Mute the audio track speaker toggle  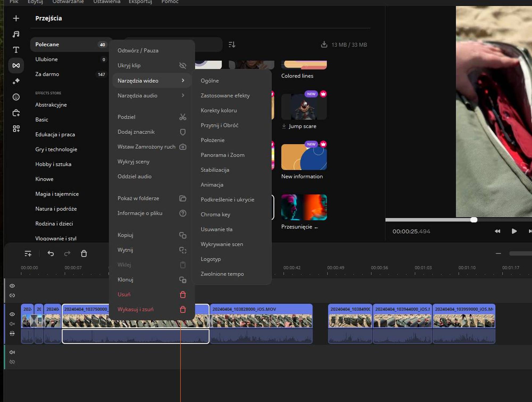pyautogui.click(x=12, y=352)
